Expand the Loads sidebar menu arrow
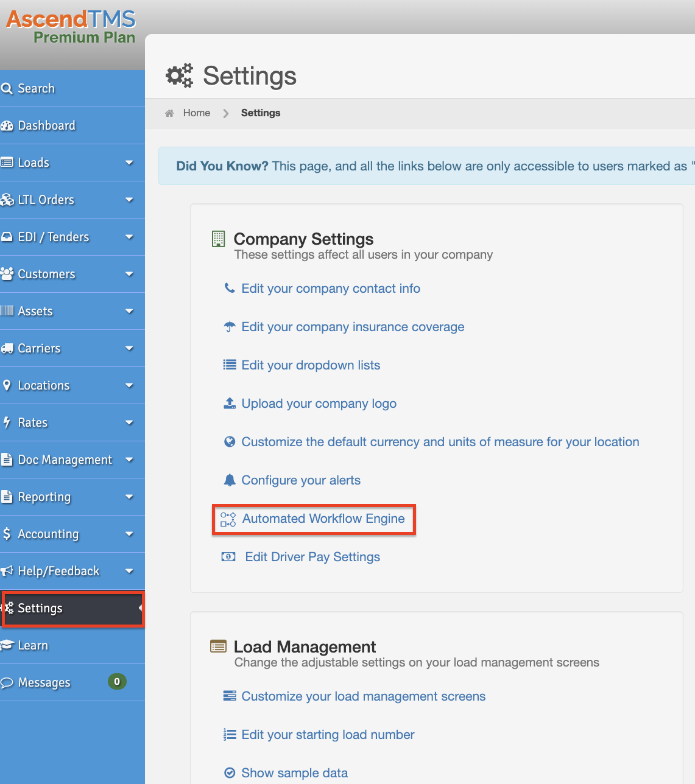Screen dimensions: 695x784 [129, 163]
